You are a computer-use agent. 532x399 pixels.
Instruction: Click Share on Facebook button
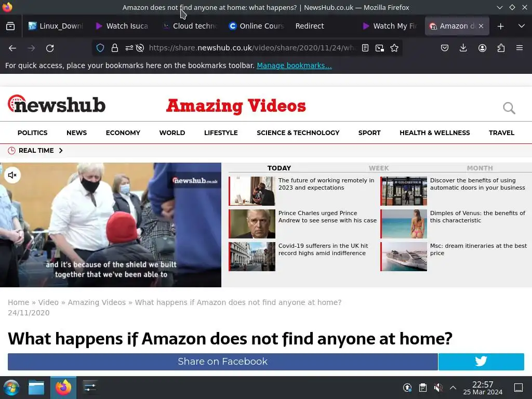[x=222, y=362]
